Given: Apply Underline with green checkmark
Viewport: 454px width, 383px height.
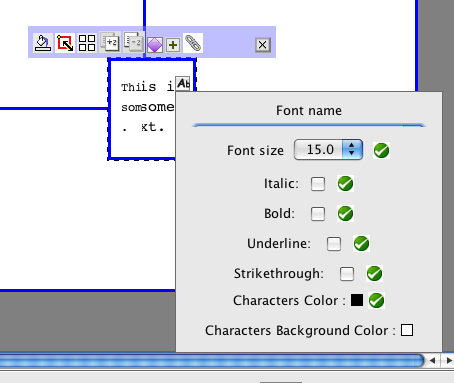Looking at the screenshot, I should [361, 244].
